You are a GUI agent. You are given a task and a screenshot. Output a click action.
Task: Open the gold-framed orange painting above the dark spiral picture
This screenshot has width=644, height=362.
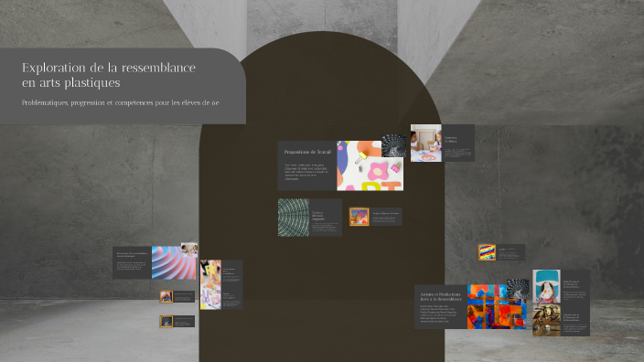click(x=166, y=296)
